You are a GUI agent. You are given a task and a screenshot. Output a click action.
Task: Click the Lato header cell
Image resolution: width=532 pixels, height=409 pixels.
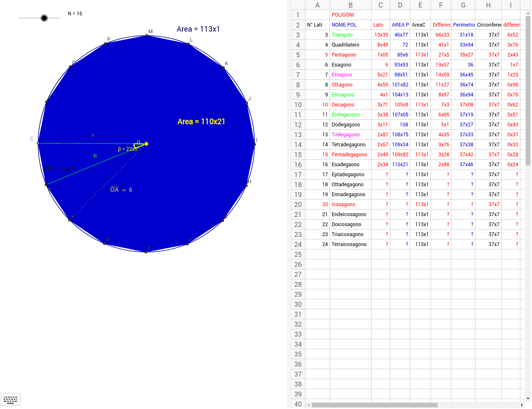pyautogui.click(x=381, y=25)
